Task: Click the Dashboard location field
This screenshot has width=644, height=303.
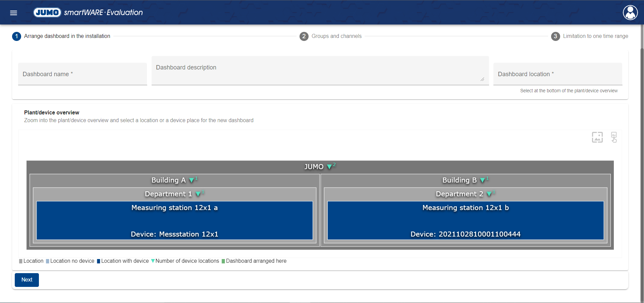Action: pyautogui.click(x=557, y=74)
